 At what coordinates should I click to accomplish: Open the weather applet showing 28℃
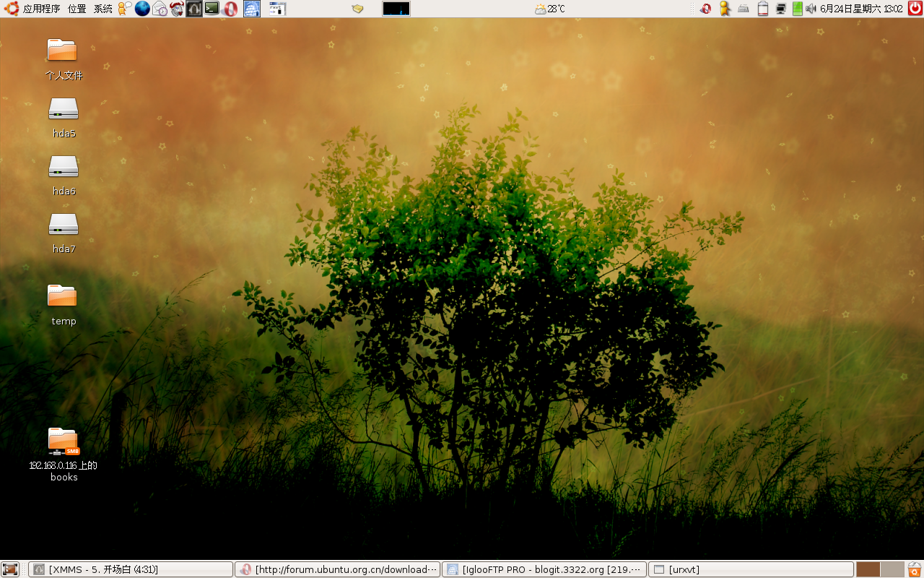click(x=549, y=9)
